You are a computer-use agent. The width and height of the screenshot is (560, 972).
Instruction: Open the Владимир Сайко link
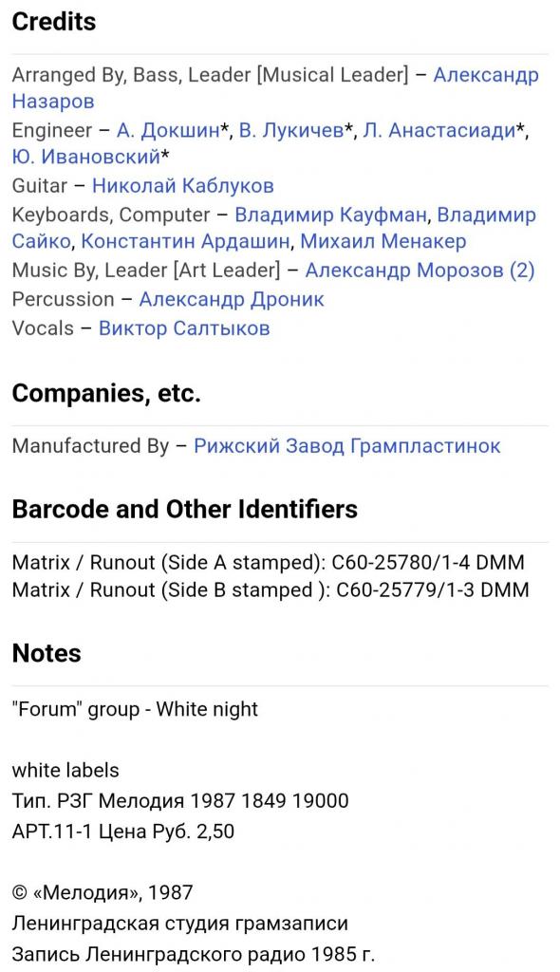[x=486, y=215]
